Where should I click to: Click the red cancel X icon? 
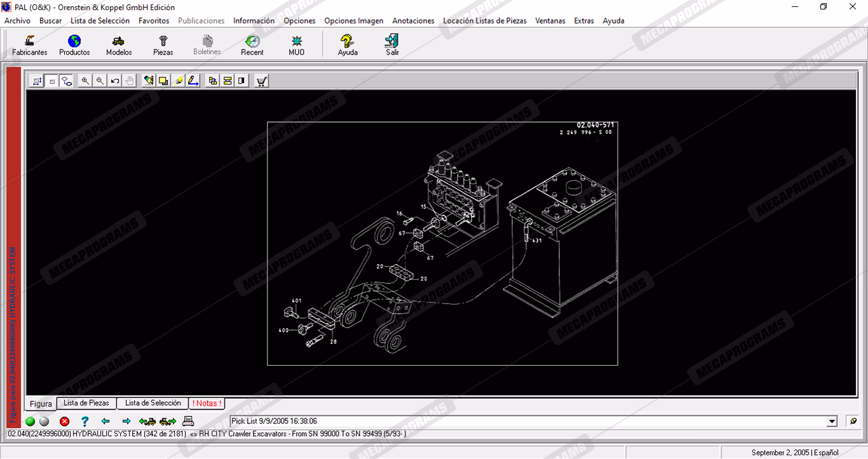pos(64,421)
